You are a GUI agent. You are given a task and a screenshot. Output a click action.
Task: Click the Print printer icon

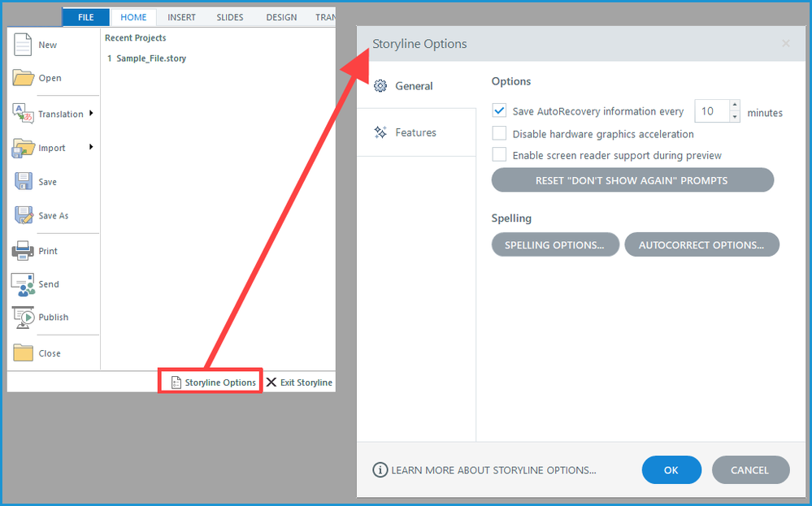point(23,250)
